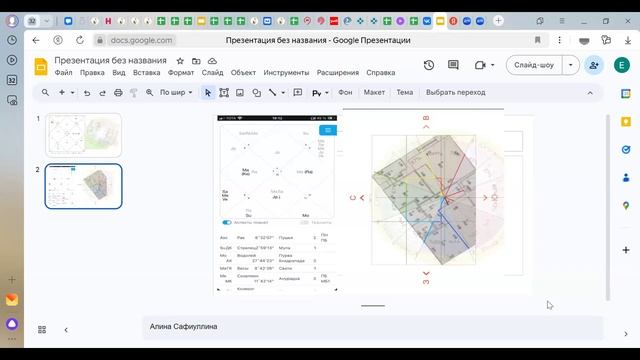This screenshot has height=360, width=640.
Task: Expand video call options arrow
Action: coord(492,65)
